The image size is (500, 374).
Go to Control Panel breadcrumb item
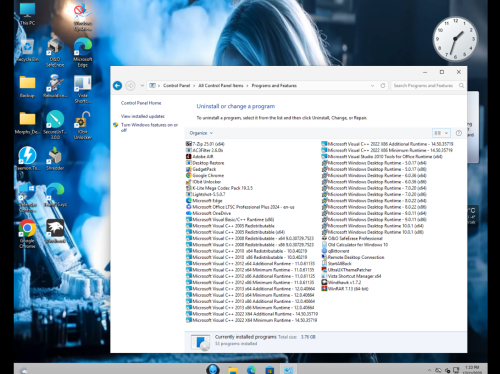(176, 86)
